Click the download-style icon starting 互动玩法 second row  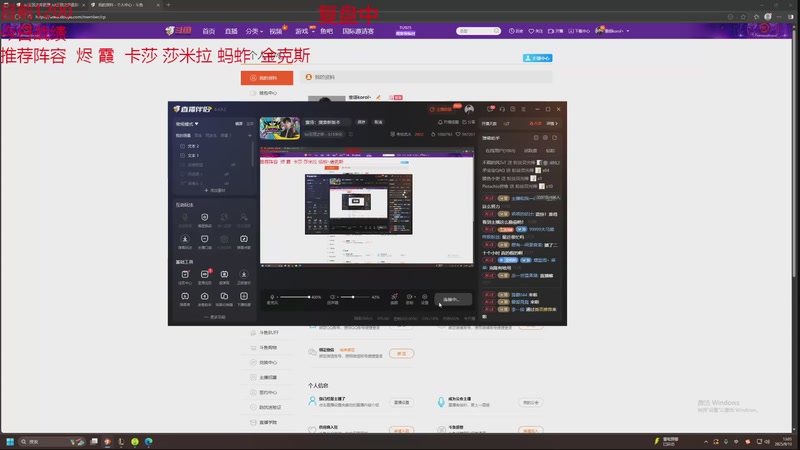click(x=185, y=241)
